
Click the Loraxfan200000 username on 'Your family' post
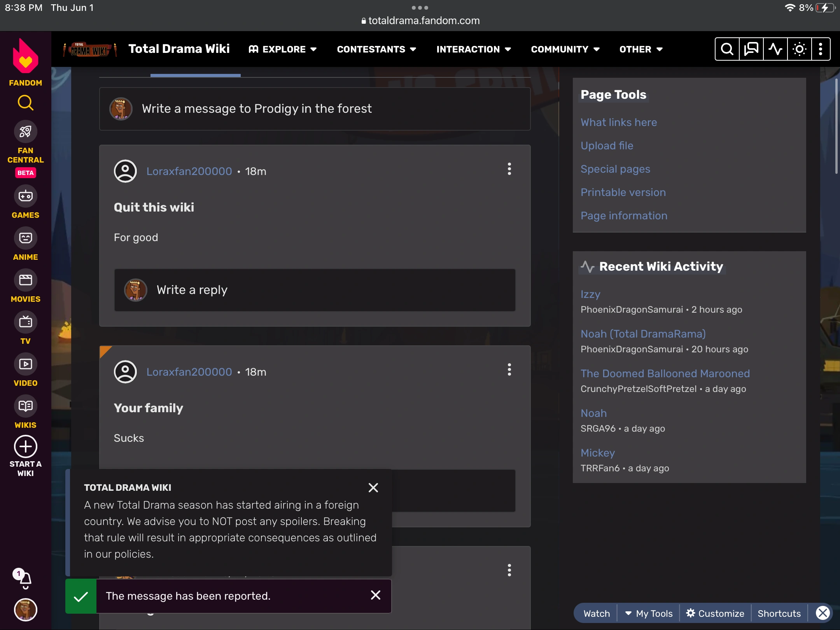(x=189, y=372)
